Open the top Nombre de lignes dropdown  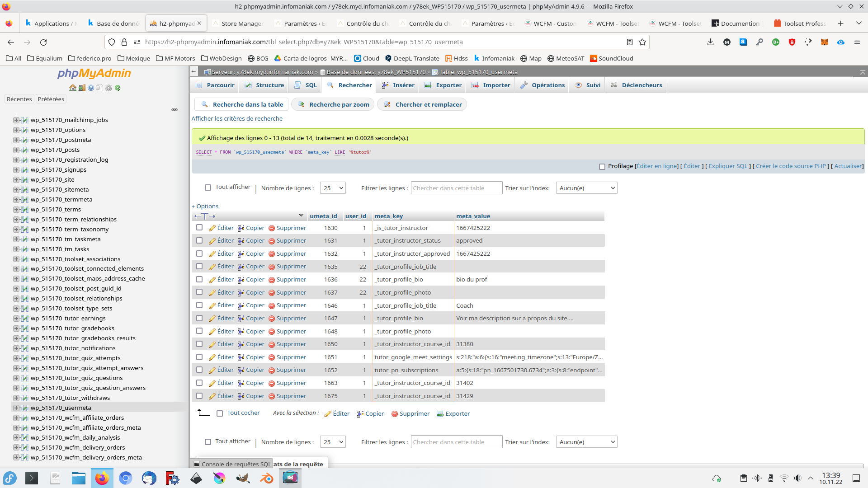(x=333, y=188)
